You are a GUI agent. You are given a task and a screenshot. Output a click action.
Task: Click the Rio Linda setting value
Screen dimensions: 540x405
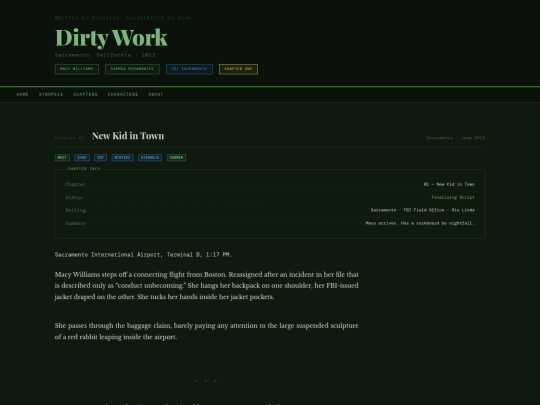tap(423, 210)
